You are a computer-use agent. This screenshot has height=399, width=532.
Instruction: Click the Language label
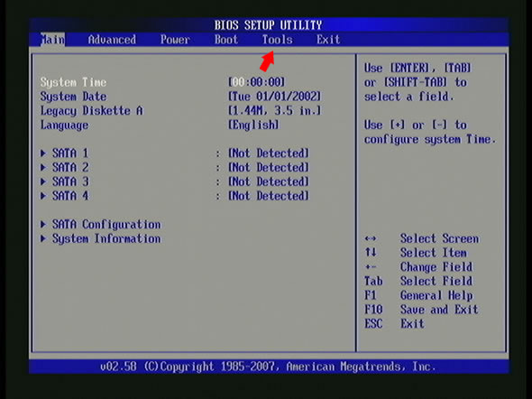point(64,125)
